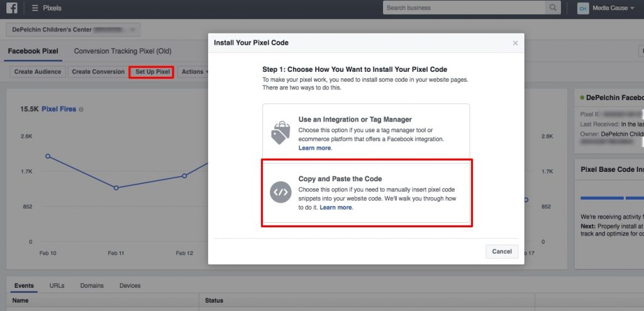The image size is (644, 311).
Task: Select the Feb 11 chart data point
Action: [x=116, y=188]
